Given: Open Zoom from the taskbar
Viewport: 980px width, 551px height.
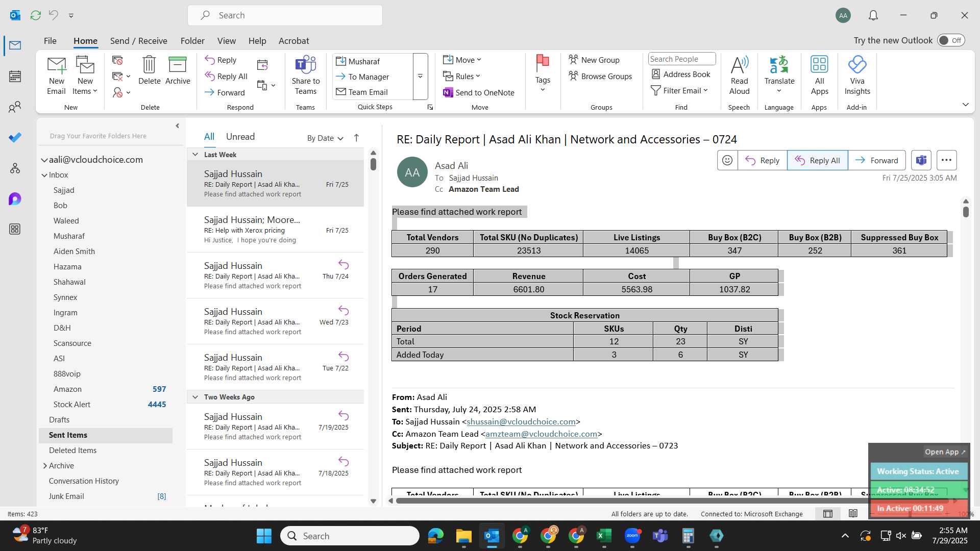Looking at the screenshot, I should (632, 536).
